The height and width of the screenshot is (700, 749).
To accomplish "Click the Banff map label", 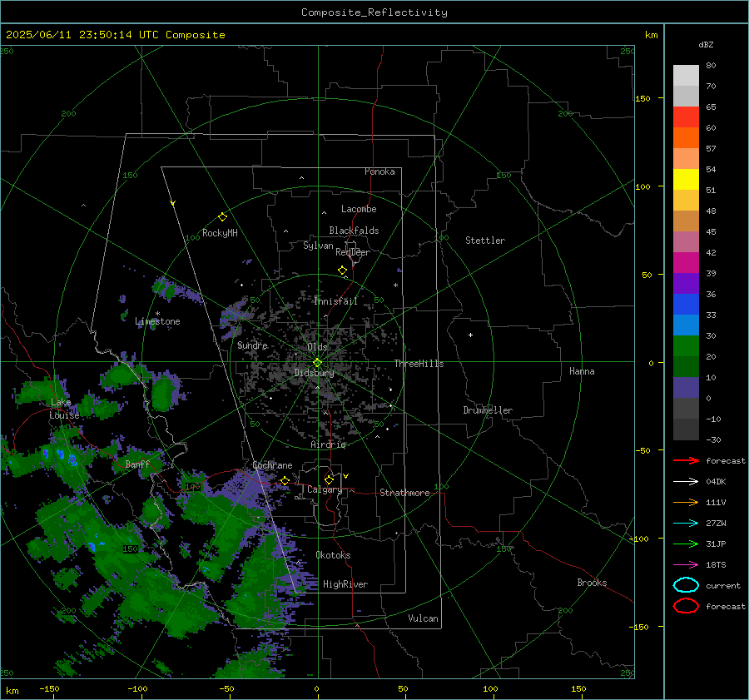I will click(x=137, y=464).
